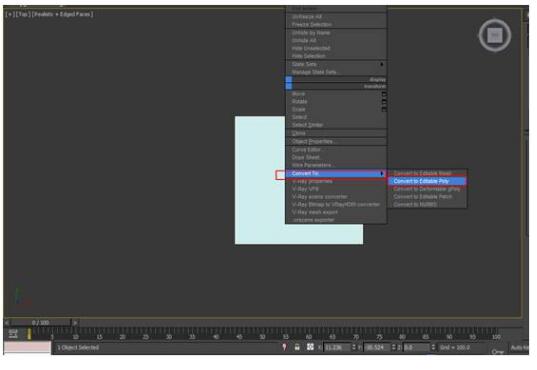Open Move transform settings box icon
The width and height of the screenshot is (537, 370).
pyautogui.click(x=384, y=94)
